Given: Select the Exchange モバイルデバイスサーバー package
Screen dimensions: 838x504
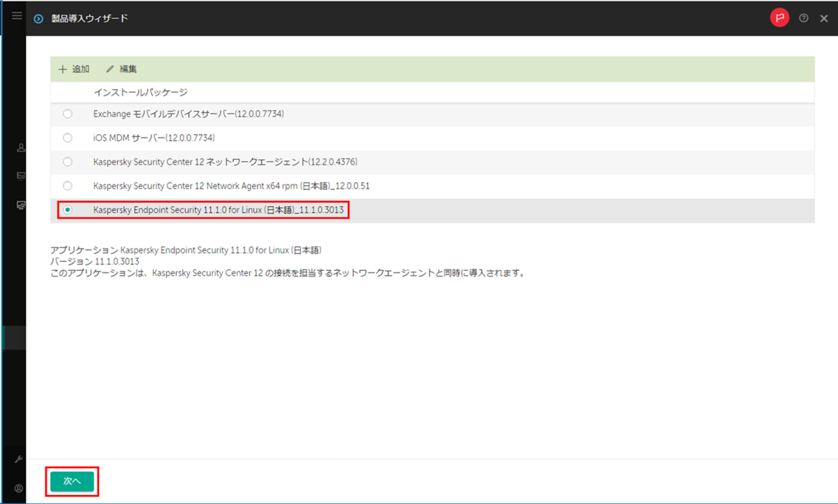Looking at the screenshot, I should 67,113.
